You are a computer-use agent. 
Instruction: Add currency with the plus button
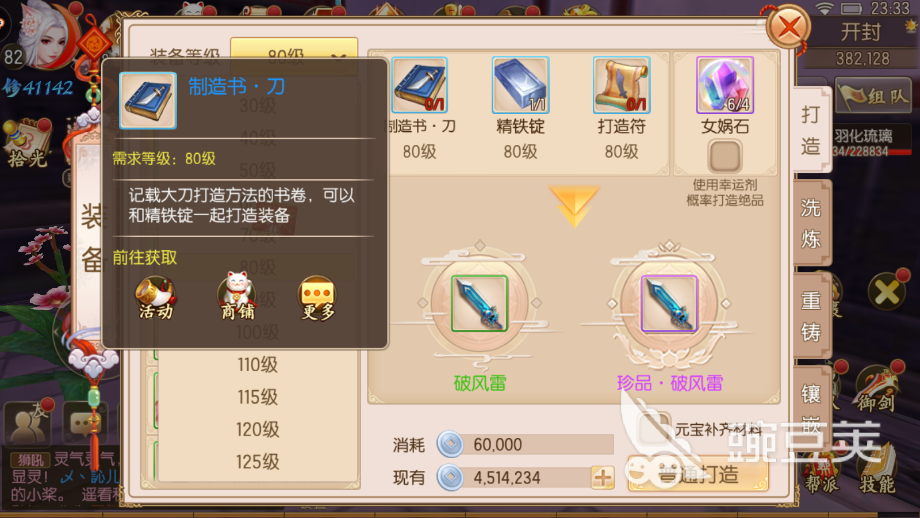tap(603, 478)
